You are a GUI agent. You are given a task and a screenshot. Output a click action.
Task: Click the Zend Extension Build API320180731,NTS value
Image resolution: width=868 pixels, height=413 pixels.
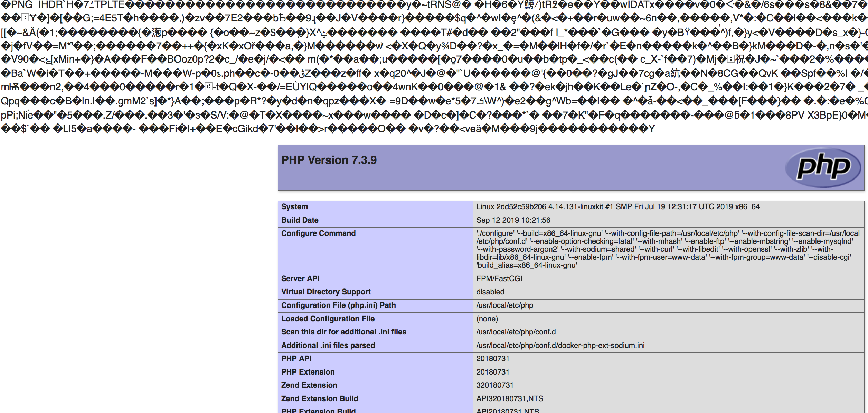tap(509, 399)
